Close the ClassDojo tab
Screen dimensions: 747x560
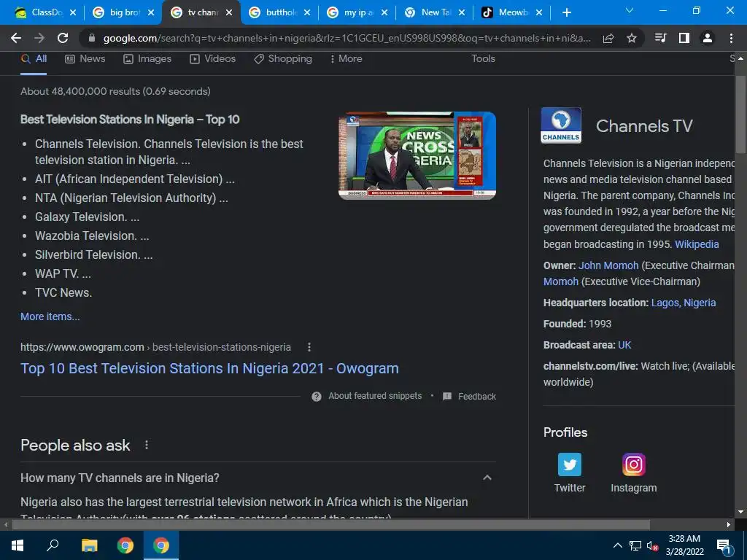click(x=73, y=13)
